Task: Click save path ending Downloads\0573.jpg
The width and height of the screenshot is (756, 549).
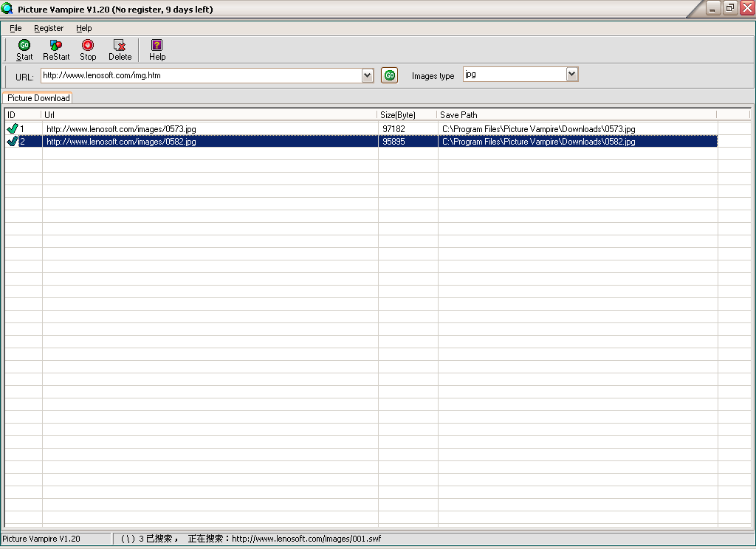Action: pos(538,128)
